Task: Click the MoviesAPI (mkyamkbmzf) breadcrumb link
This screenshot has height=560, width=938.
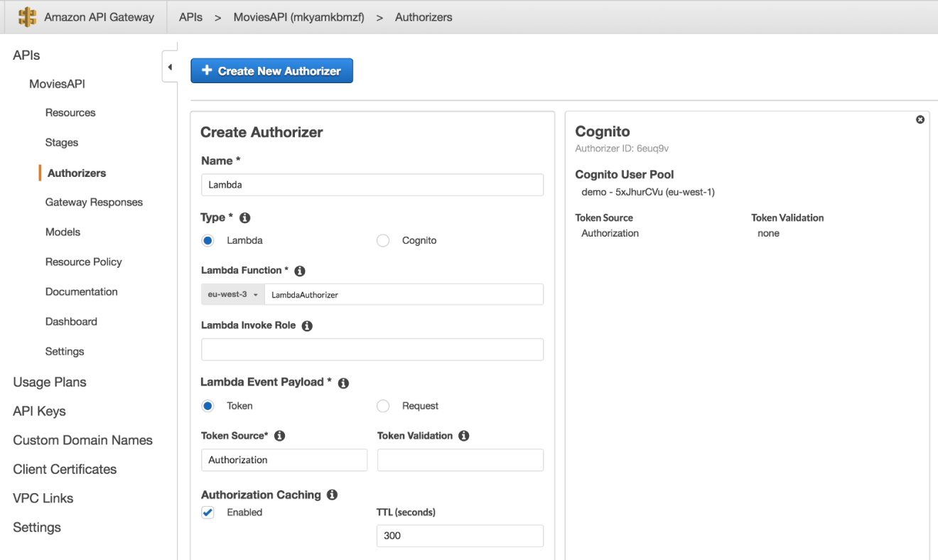Action: (298, 17)
